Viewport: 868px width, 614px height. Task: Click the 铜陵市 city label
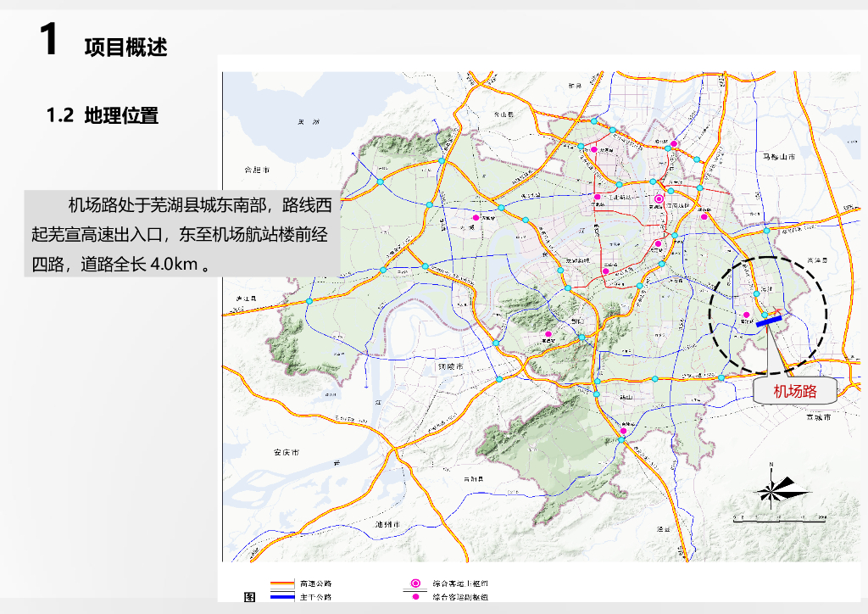451,368
